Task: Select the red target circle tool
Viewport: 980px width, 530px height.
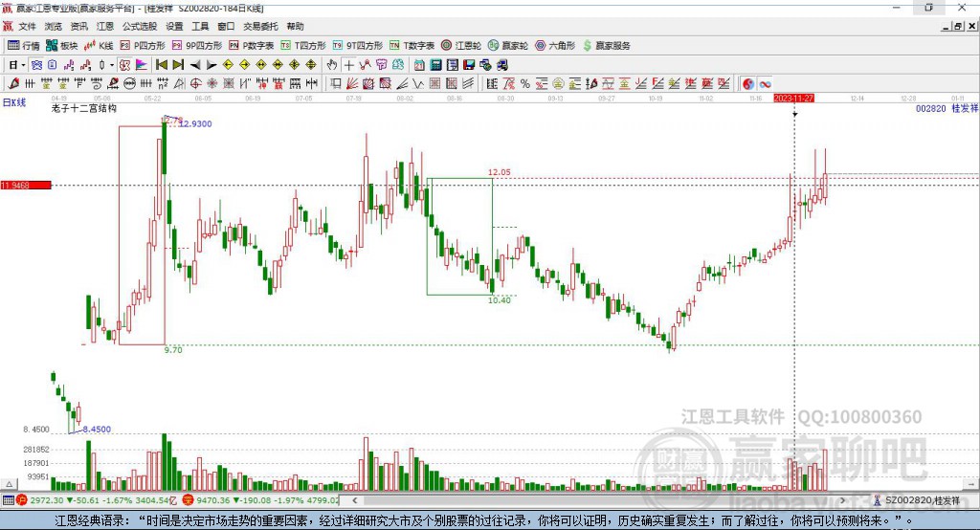Action: click(x=195, y=84)
